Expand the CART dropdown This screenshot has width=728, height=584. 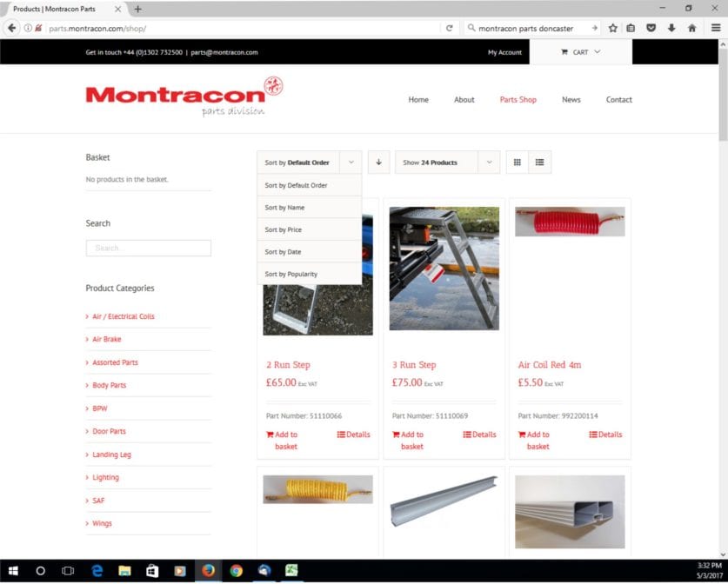tap(581, 52)
